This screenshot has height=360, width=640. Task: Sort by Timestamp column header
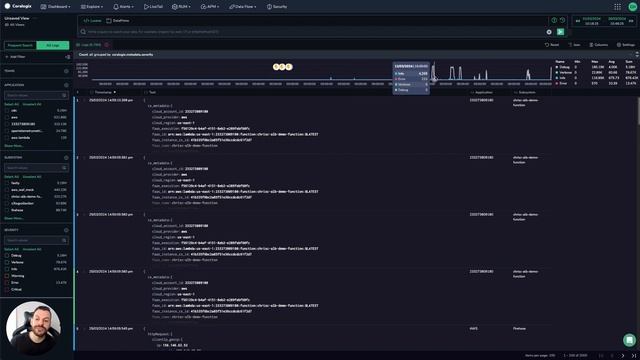[x=104, y=92]
